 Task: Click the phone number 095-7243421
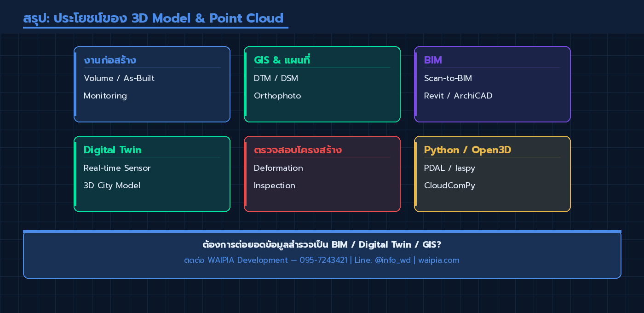(323, 260)
